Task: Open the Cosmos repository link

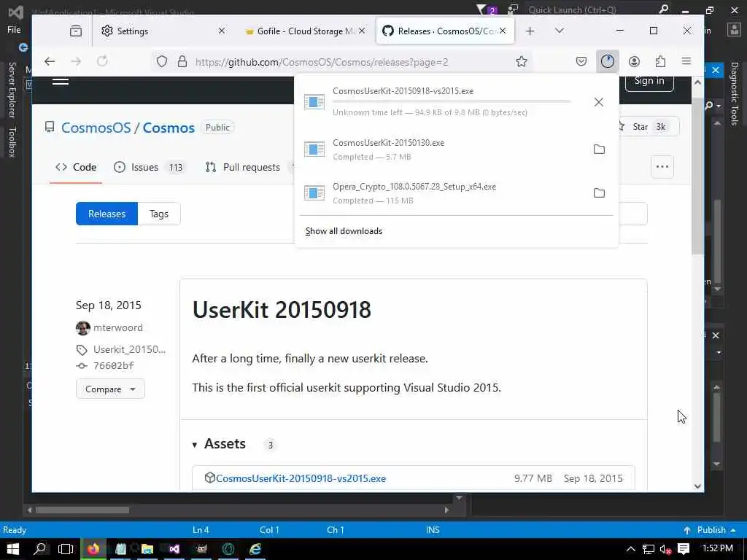Action: point(169,128)
